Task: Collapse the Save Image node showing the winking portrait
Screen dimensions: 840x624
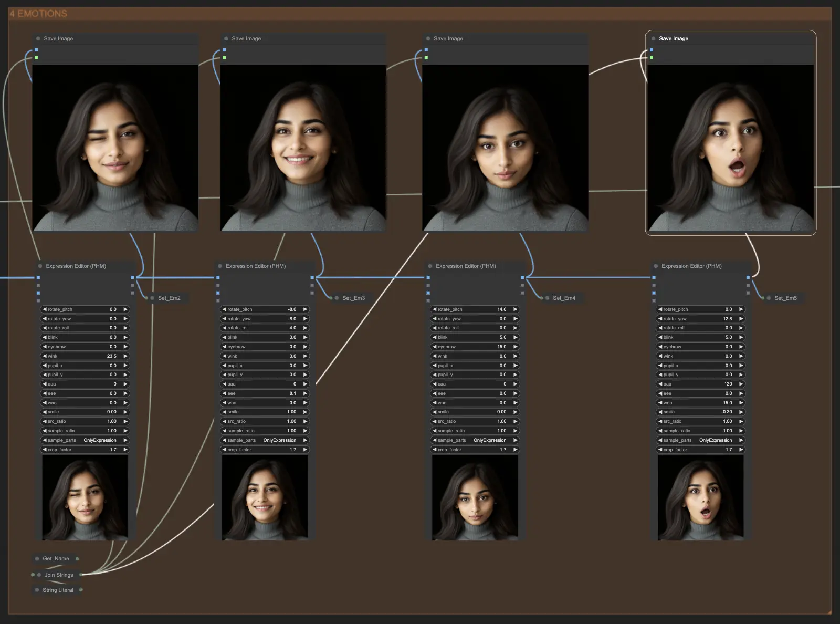Action: tap(38, 39)
